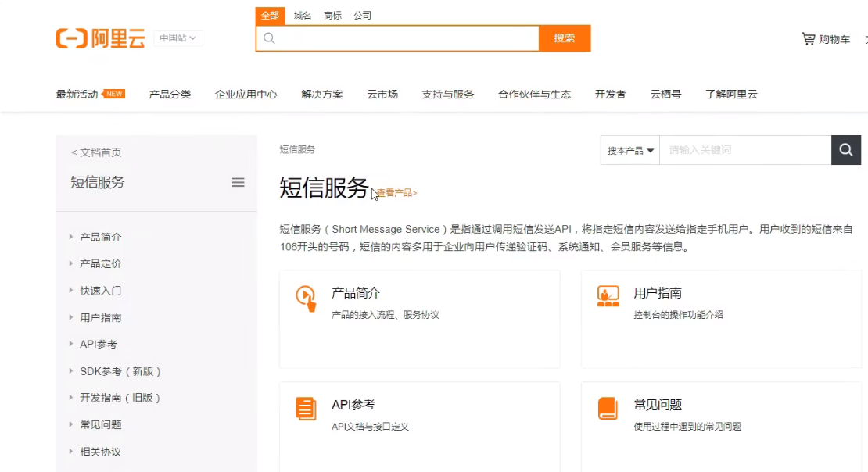The height and width of the screenshot is (472, 868).
Task: Click the 产品简介 card icon
Action: [306, 299]
